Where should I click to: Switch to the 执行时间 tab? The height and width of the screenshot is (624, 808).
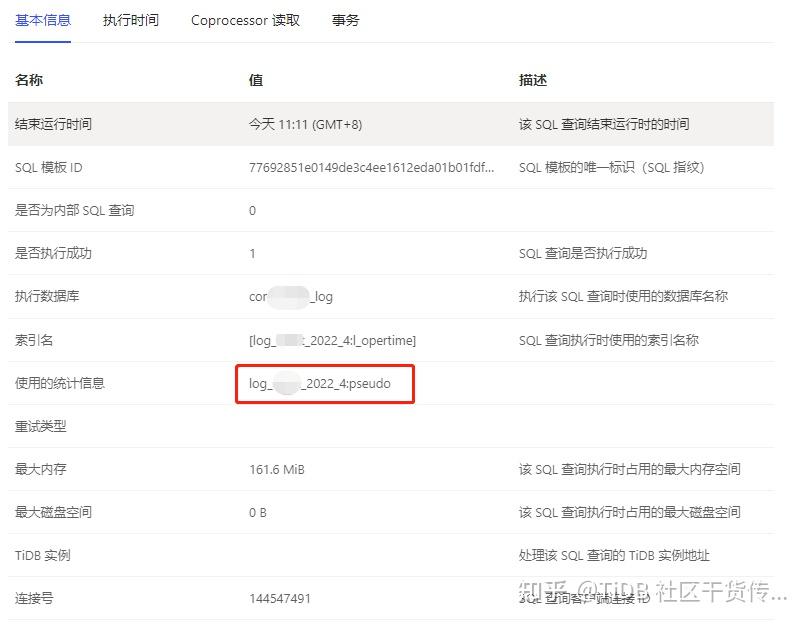(130, 20)
